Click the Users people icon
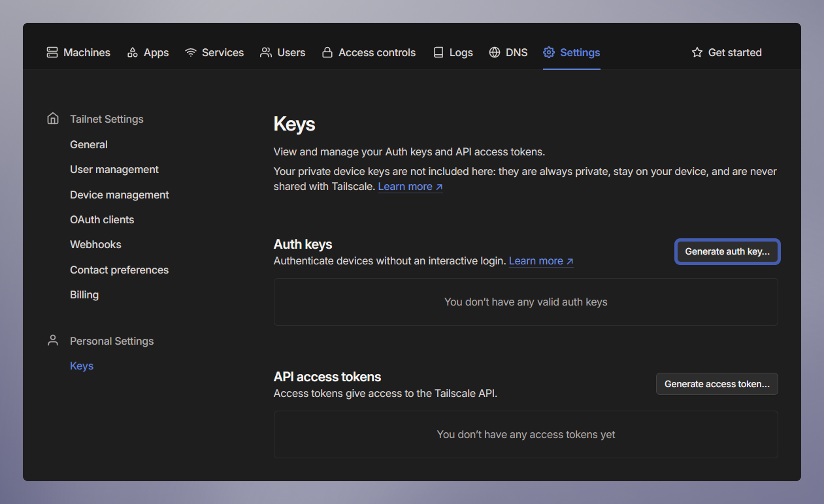Viewport: 824px width, 504px height. click(x=266, y=52)
